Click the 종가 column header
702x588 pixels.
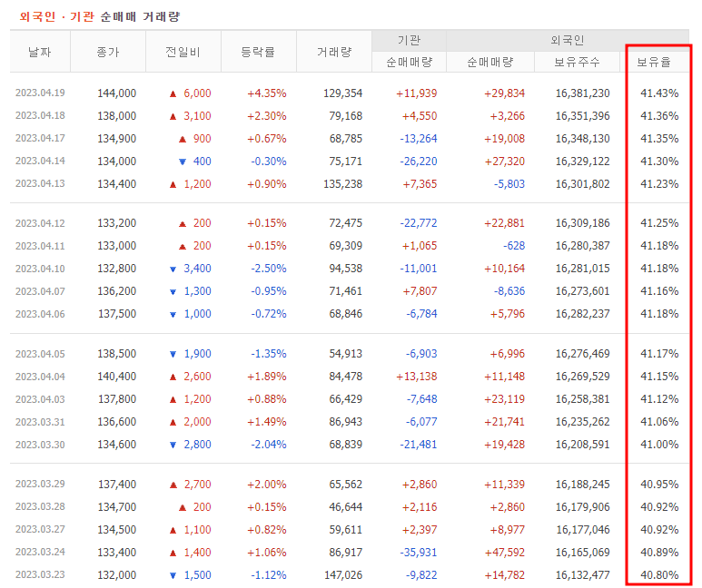[108, 52]
